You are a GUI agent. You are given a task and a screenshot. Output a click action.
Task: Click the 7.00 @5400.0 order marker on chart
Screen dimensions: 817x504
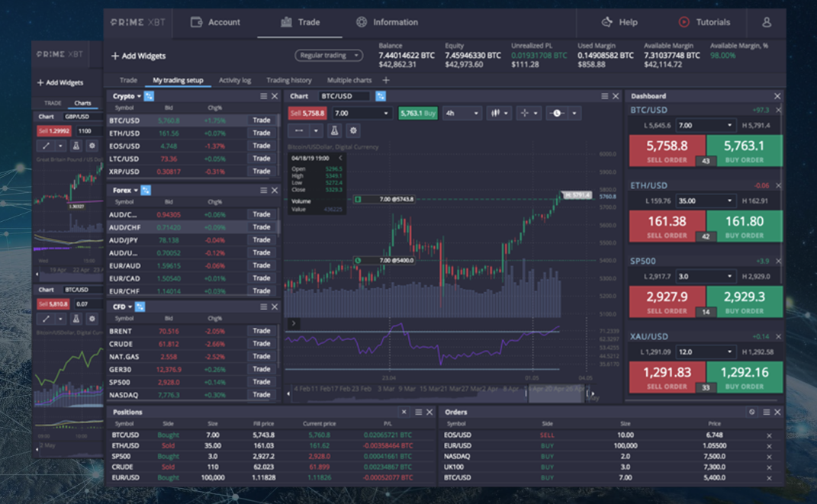pyautogui.click(x=386, y=260)
